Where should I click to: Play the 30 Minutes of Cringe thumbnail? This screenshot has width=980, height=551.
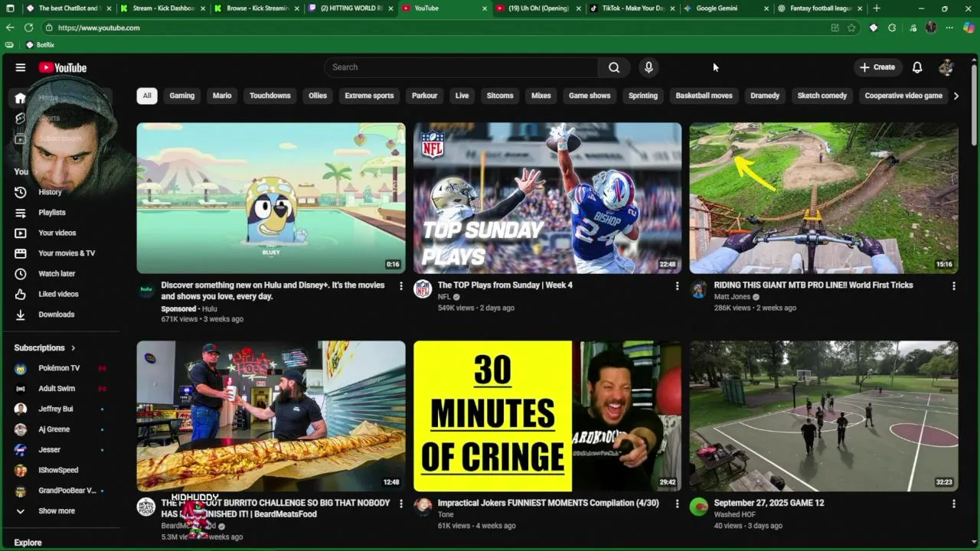(x=547, y=416)
